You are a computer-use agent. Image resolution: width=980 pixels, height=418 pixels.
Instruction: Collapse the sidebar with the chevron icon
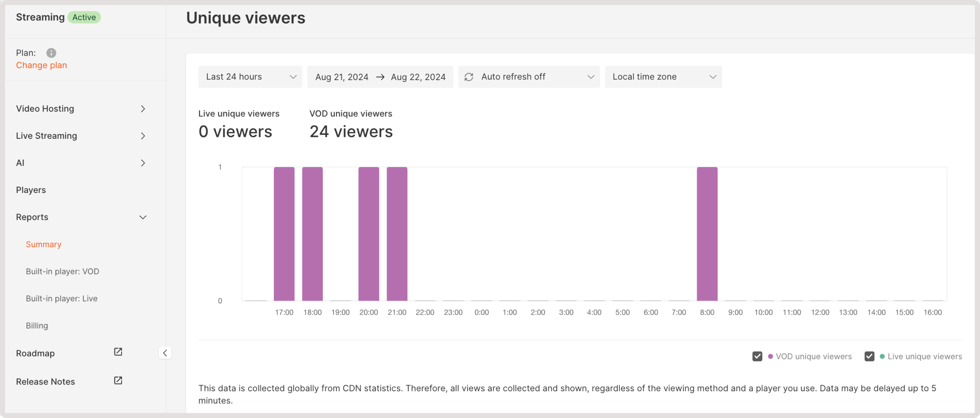165,353
